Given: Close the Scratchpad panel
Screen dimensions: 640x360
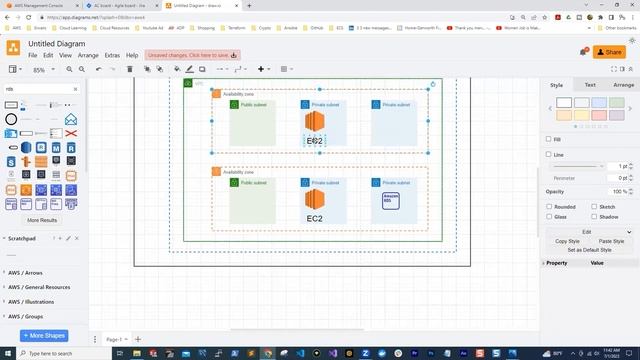Looking at the screenshot, I should (x=77, y=238).
